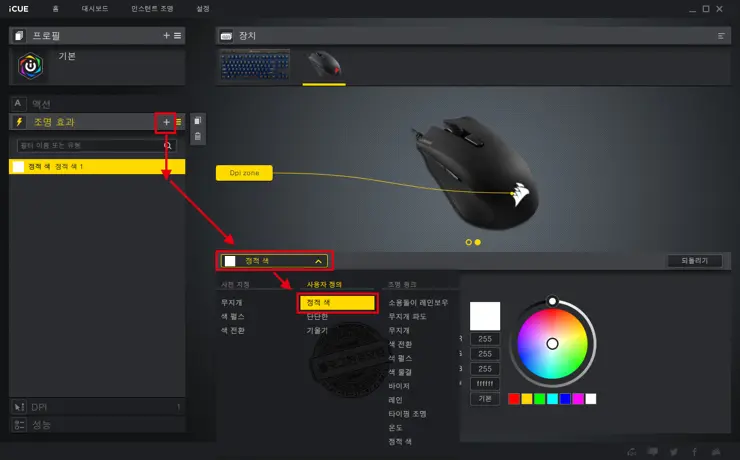The height and width of the screenshot is (460, 740).
Task: Add a new profile with the plus icon
Action: pos(166,35)
